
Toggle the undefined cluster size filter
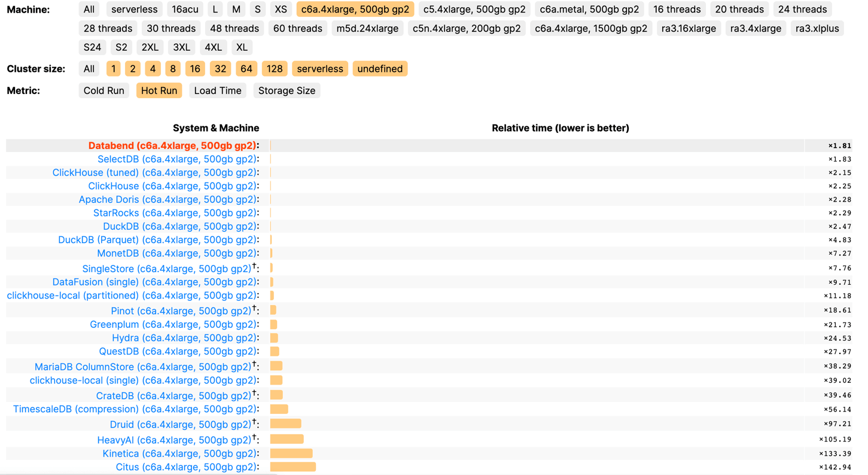[x=380, y=69]
